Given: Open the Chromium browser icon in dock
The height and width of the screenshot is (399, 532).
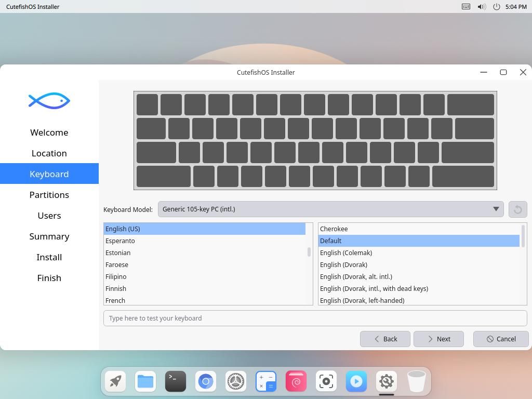Looking at the screenshot, I should 206,381.
